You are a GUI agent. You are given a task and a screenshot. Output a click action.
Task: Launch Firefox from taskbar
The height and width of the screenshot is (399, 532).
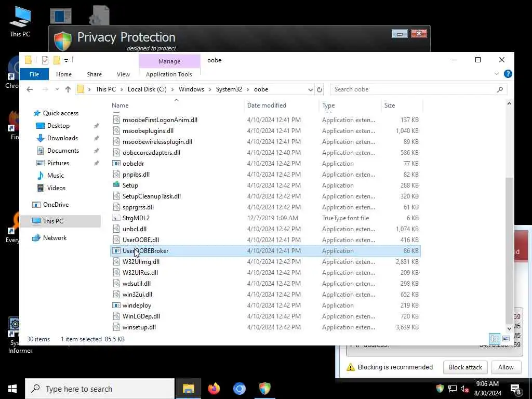(x=214, y=389)
